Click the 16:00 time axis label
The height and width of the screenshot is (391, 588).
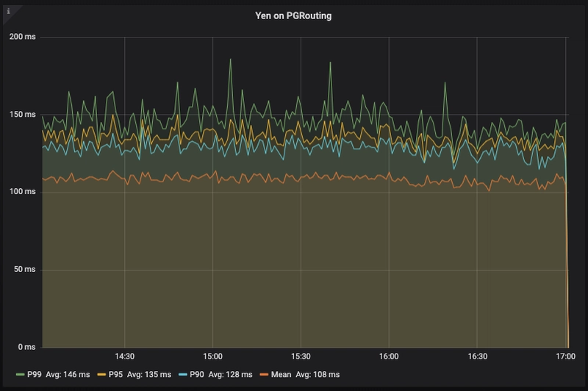point(390,357)
